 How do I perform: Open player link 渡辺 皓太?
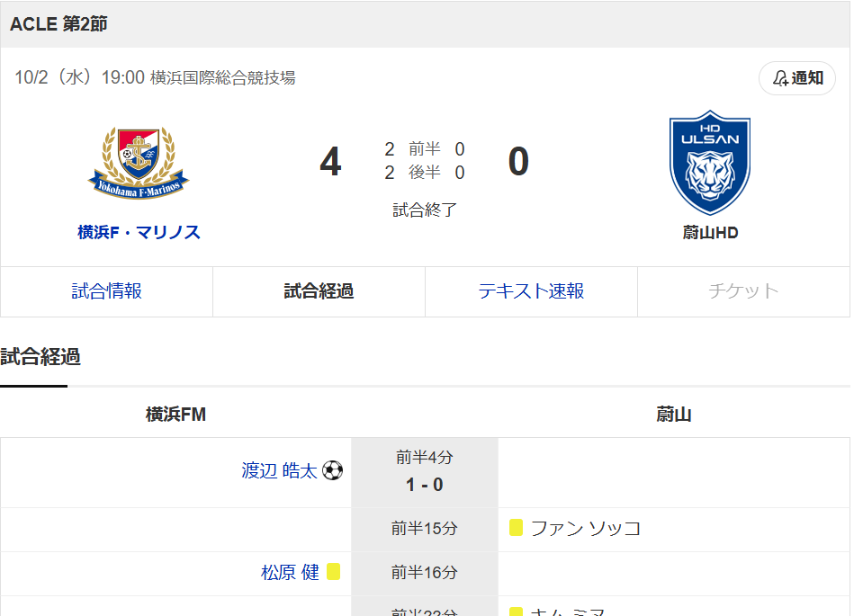pyautogui.click(x=279, y=470)
